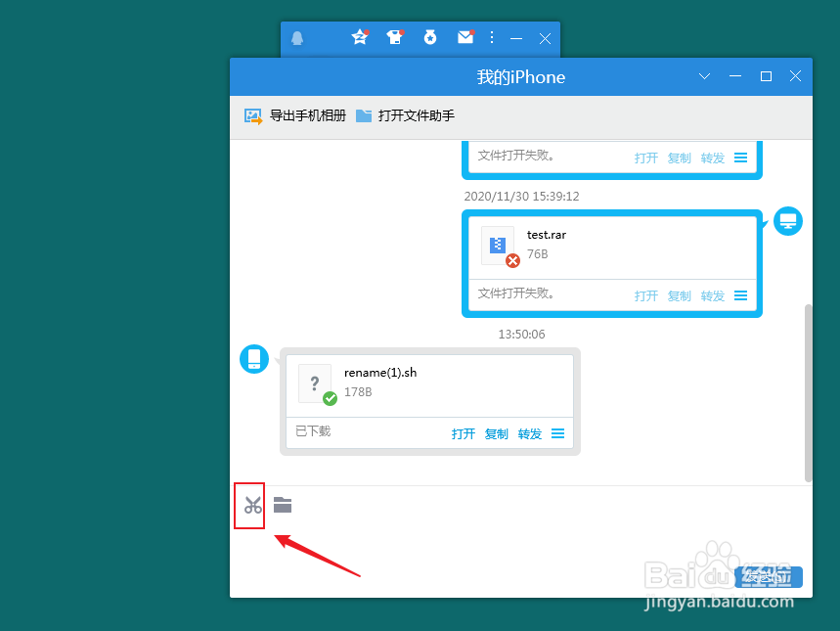Click the blue send button at bottom right

click(769, 577)
